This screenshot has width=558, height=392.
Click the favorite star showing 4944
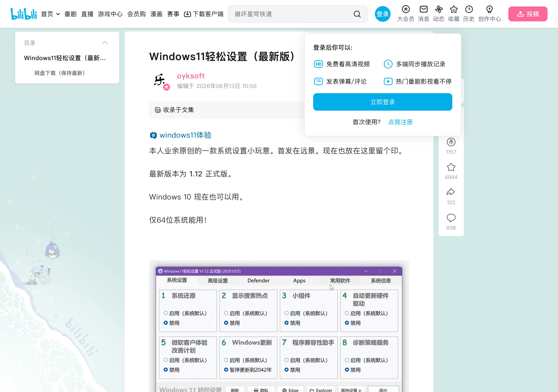coord(451,167)
